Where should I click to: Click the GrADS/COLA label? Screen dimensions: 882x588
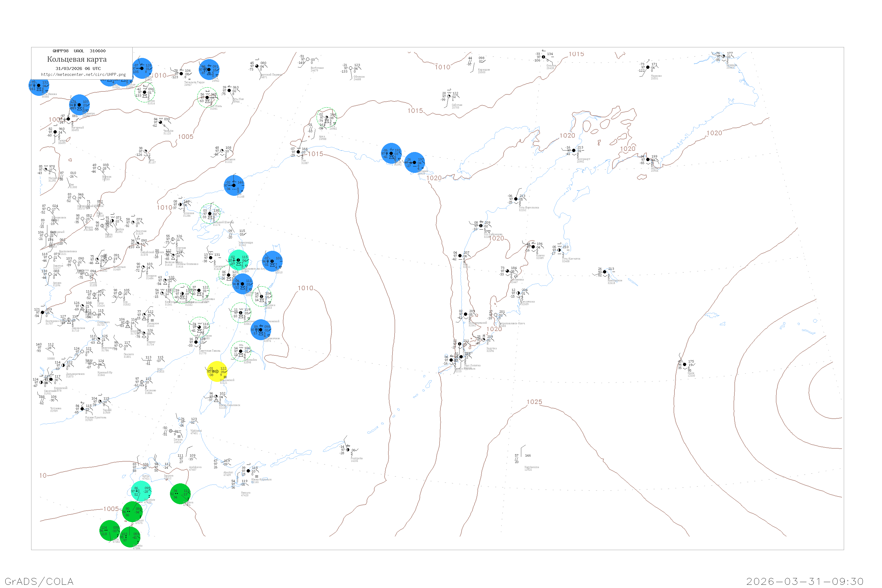(x=39, y=581)
